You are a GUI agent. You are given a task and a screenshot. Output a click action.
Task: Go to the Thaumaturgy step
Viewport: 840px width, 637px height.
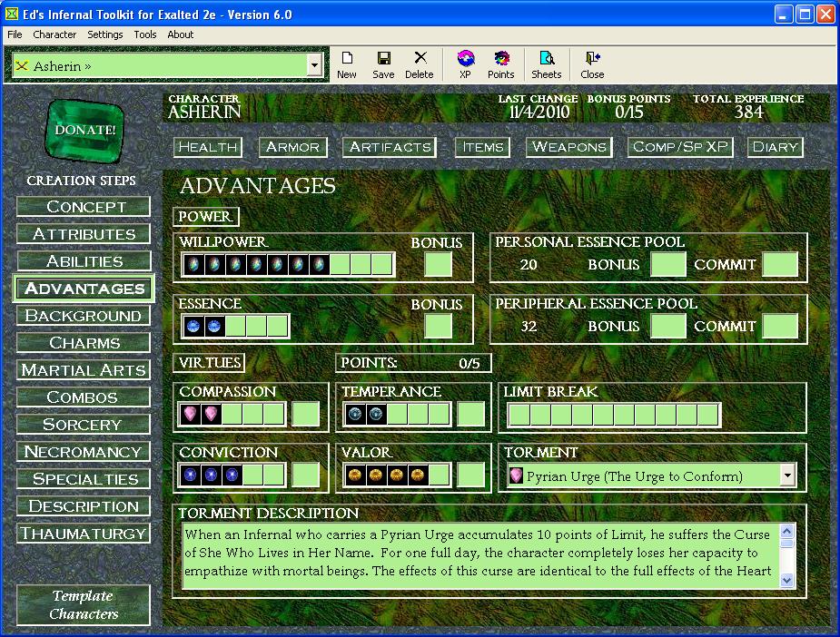[84, 534]
